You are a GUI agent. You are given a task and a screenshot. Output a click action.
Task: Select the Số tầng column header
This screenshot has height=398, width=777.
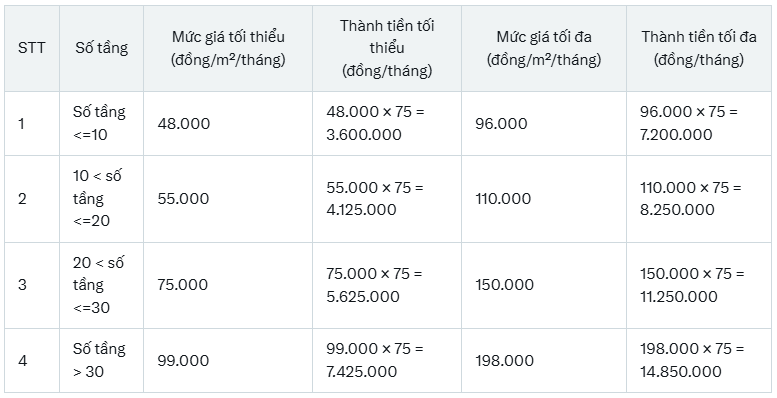[102, 48]
